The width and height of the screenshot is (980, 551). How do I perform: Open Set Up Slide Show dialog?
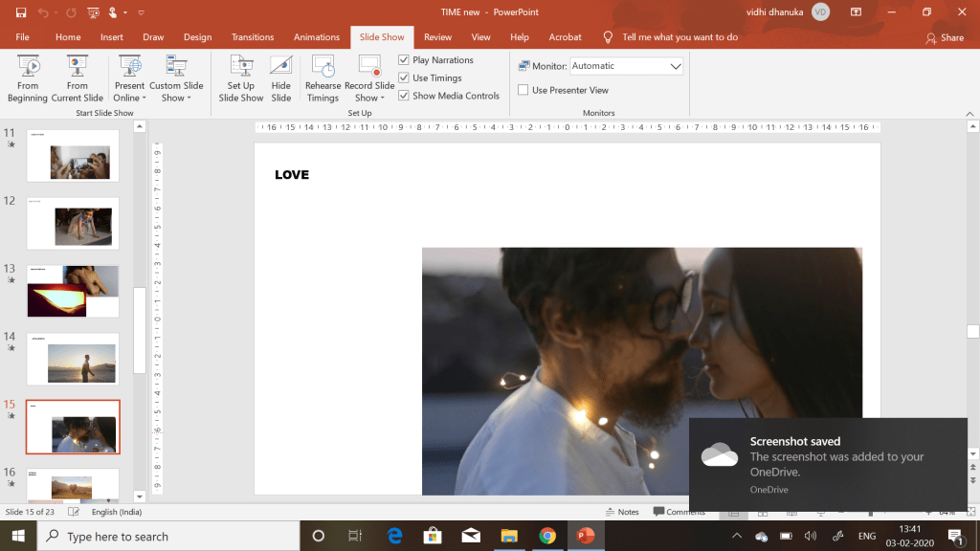click(x=240, y=77)
